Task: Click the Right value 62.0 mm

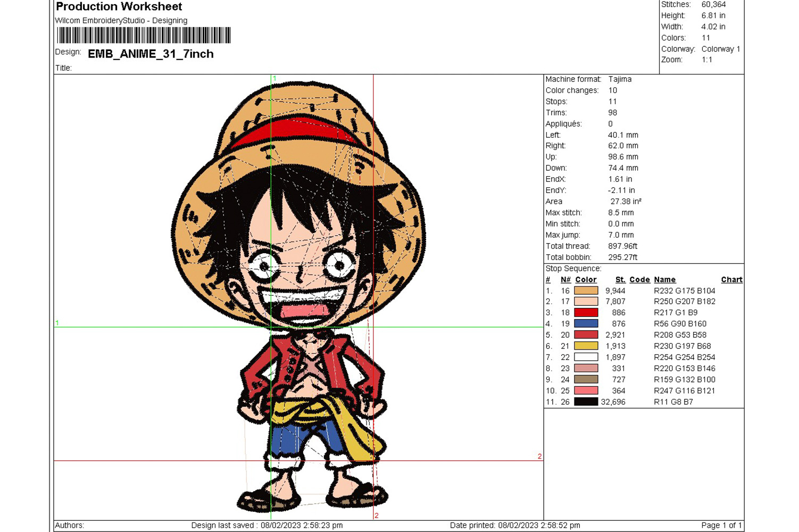Action: [x=623, y=146]
